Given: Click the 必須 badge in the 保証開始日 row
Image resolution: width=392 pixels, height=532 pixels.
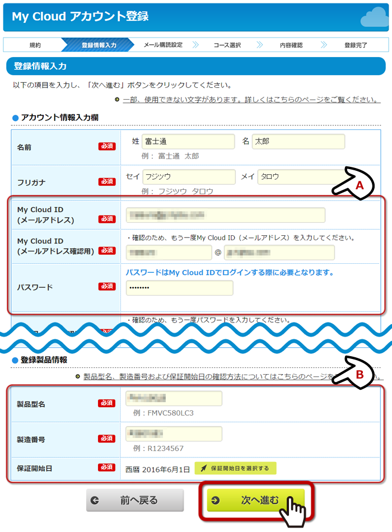Looking at the screenshot, I should click(x=107, y=467).
